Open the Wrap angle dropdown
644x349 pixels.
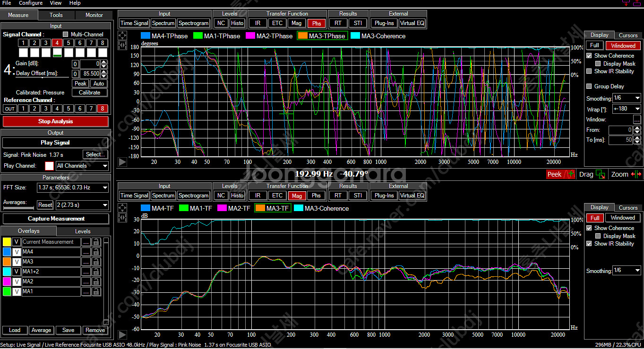tap(627, 109)
